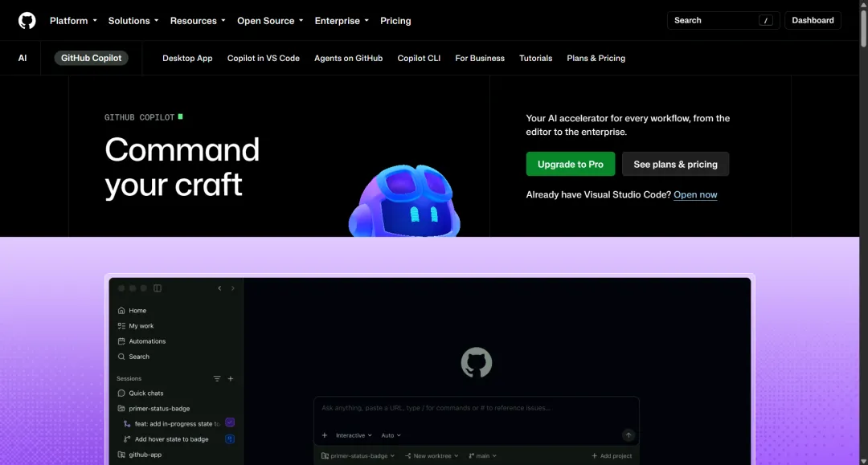868x465 pixels.
Task: Click the send arrow button
Action: click(628, 435)
